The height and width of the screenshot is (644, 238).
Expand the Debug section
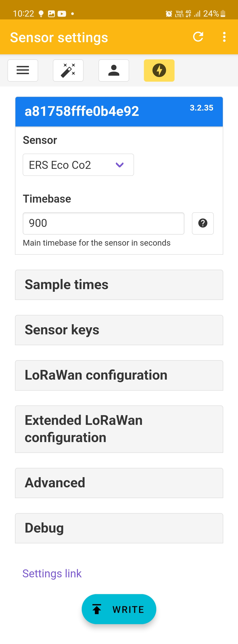coord(119,528)
